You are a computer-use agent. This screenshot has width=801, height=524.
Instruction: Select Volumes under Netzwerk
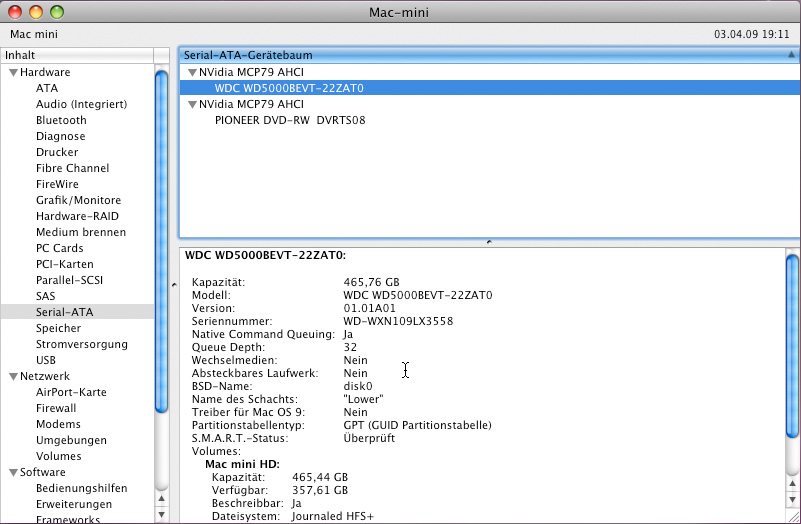tap(59, 456)
